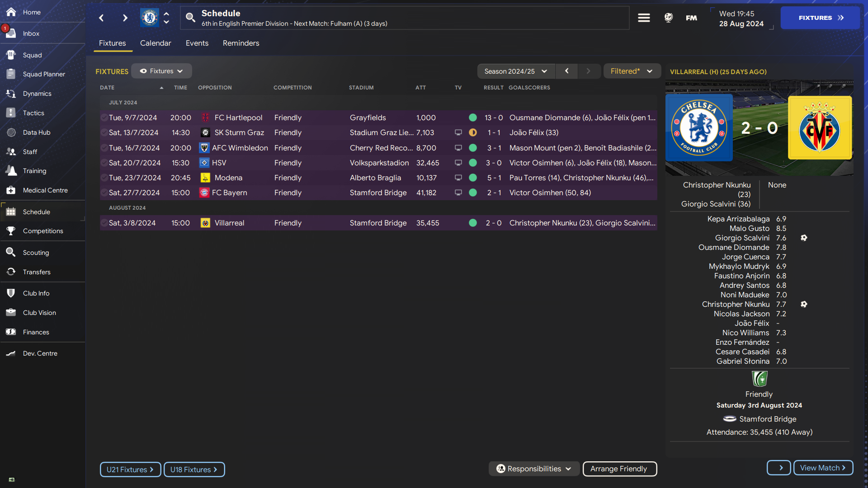
Task: Switch to the Calendar tab
Action: pyautogui.click(x=156, y=43)
